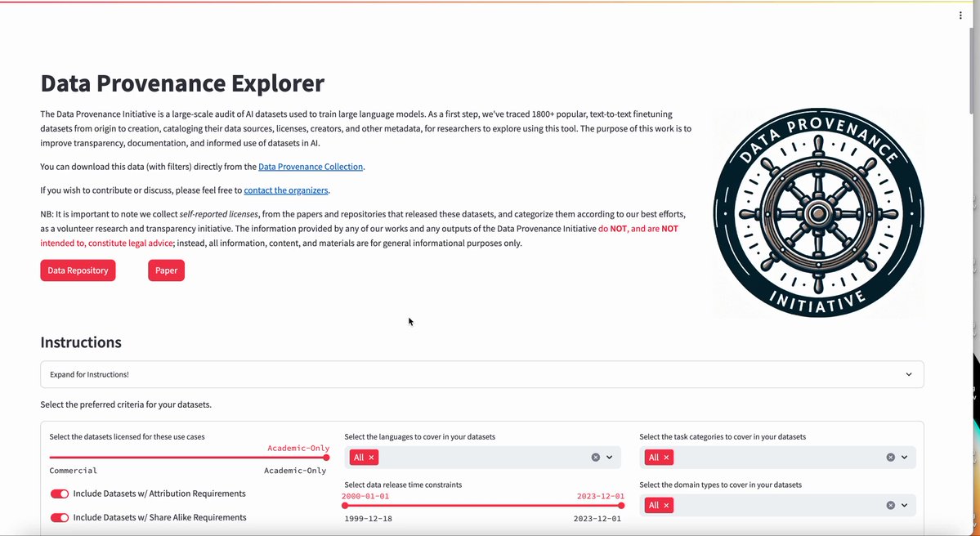
Task: Click the release date slider start handle
Action: tap(346, 505)
